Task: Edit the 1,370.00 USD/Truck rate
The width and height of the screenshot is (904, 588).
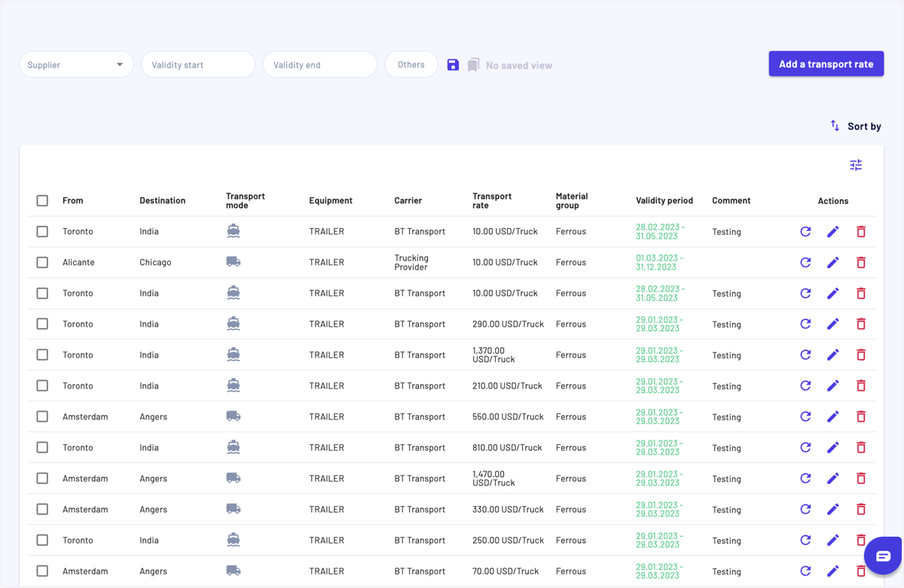Action: click(x=833, y=355)
